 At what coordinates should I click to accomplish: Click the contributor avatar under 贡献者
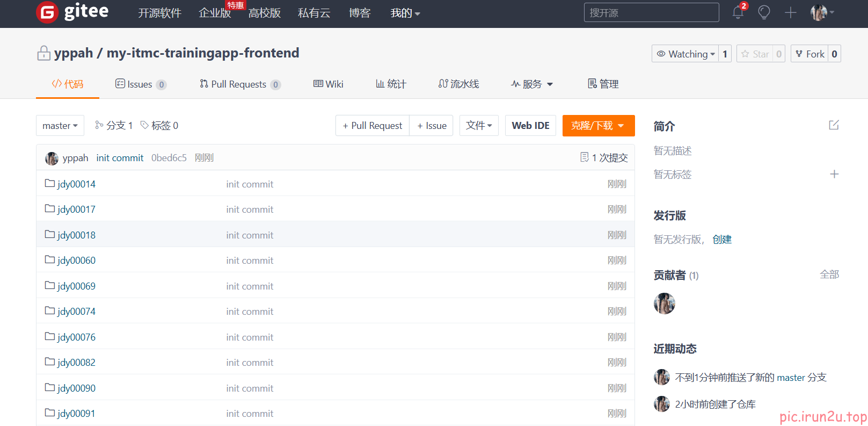[664, 304]
